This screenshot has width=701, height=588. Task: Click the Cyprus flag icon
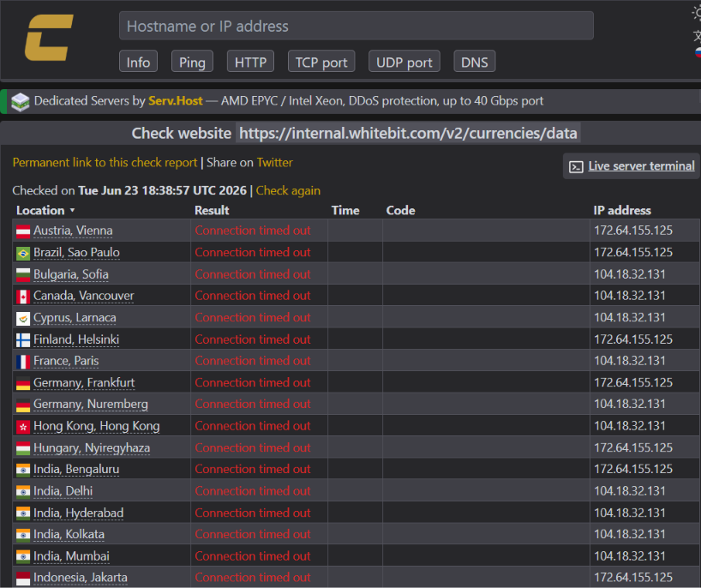(x=23, y=318)
